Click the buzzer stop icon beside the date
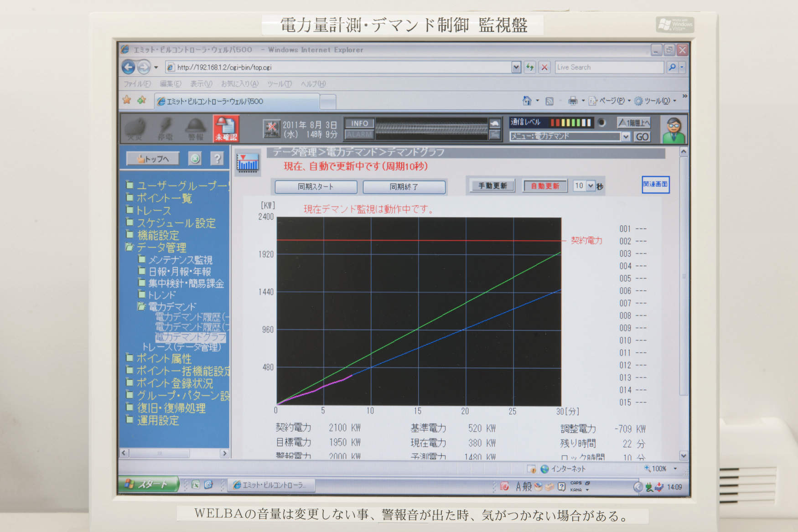This screenshot has width=798, height=532. coord(271,128)
